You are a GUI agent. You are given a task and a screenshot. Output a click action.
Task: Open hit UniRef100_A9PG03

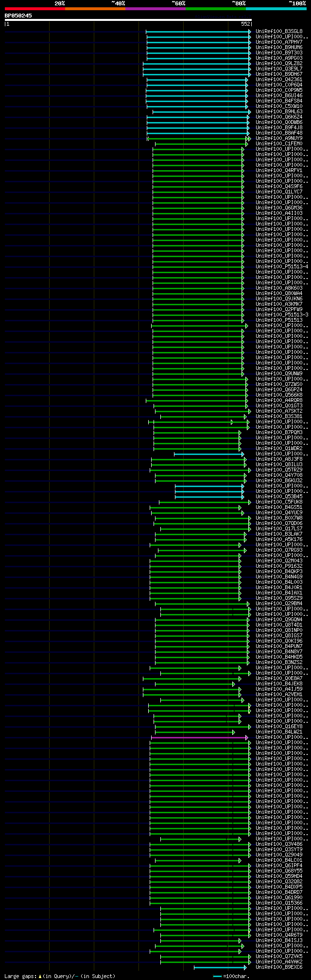[279, 58]
